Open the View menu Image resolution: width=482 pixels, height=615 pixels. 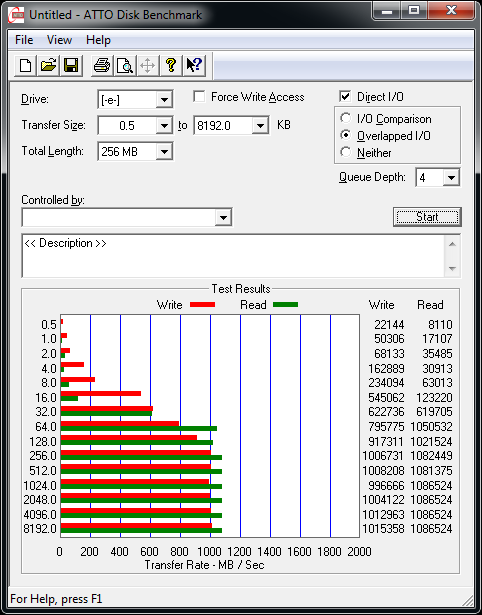[x=59, y=40]
